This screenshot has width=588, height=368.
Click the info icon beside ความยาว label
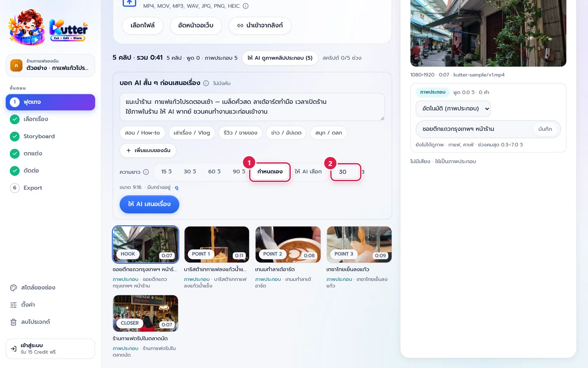[x=146, y=172]
